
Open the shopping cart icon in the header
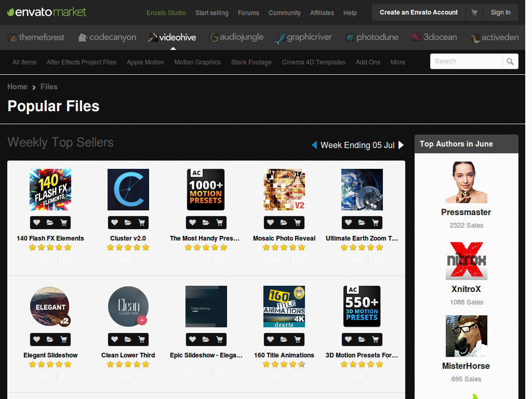[474, 12]
